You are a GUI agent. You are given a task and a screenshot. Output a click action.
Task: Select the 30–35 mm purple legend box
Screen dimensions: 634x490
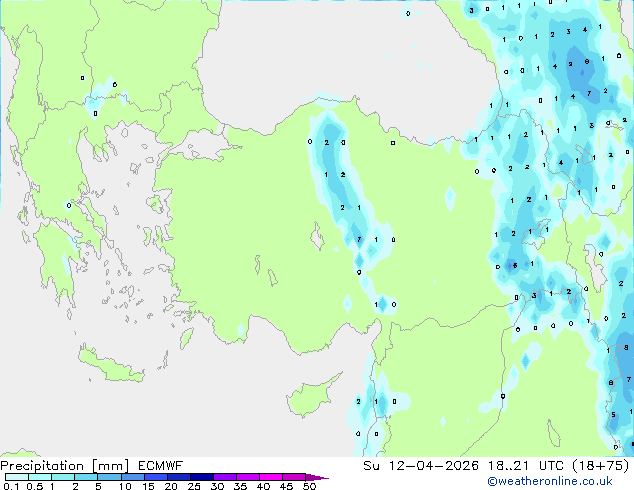pos(224,477)
